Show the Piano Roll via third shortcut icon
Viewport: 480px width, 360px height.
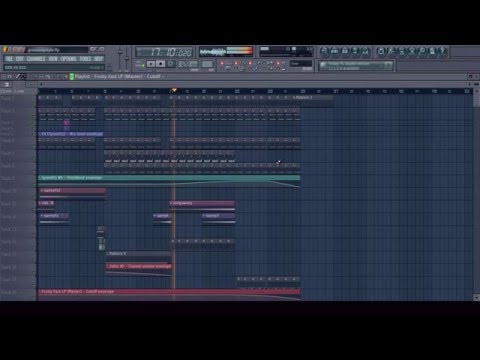(345, 51)
